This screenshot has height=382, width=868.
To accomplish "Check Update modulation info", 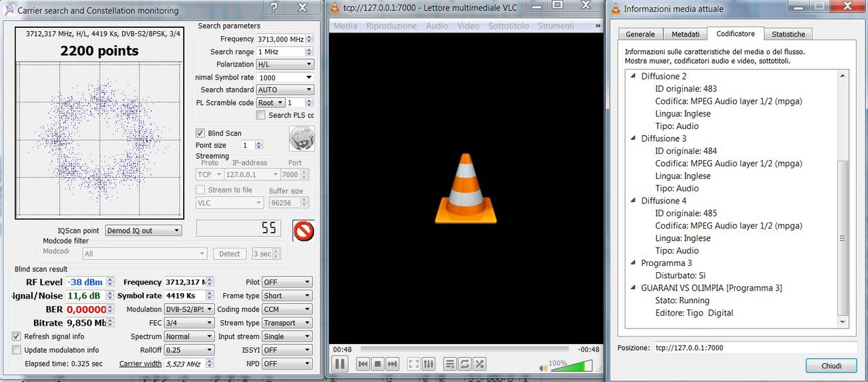I will 16,350.
